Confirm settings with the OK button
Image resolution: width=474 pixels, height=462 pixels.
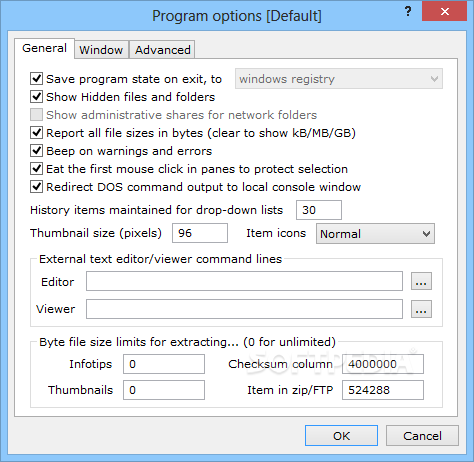341,436
